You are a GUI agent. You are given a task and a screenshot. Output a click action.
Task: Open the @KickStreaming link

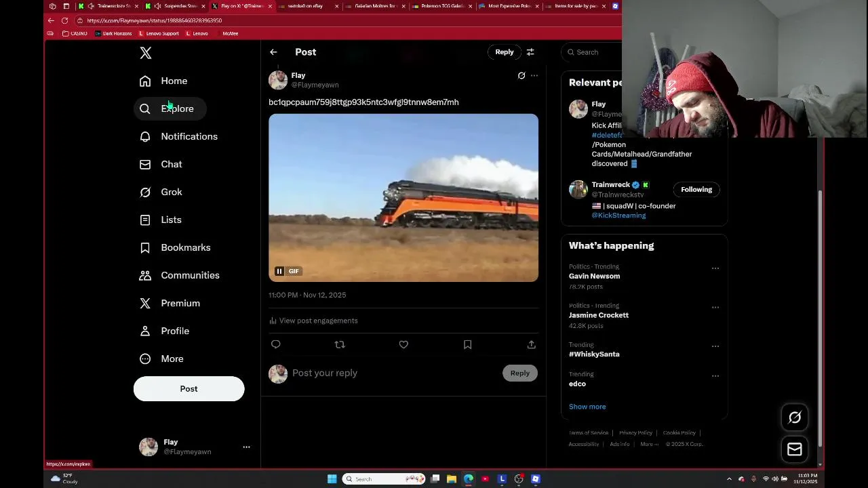coord(618,216)
